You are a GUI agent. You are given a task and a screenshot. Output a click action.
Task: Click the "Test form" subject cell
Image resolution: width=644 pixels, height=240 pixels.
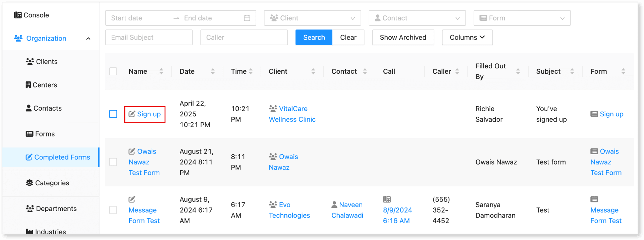click(551, 162)
